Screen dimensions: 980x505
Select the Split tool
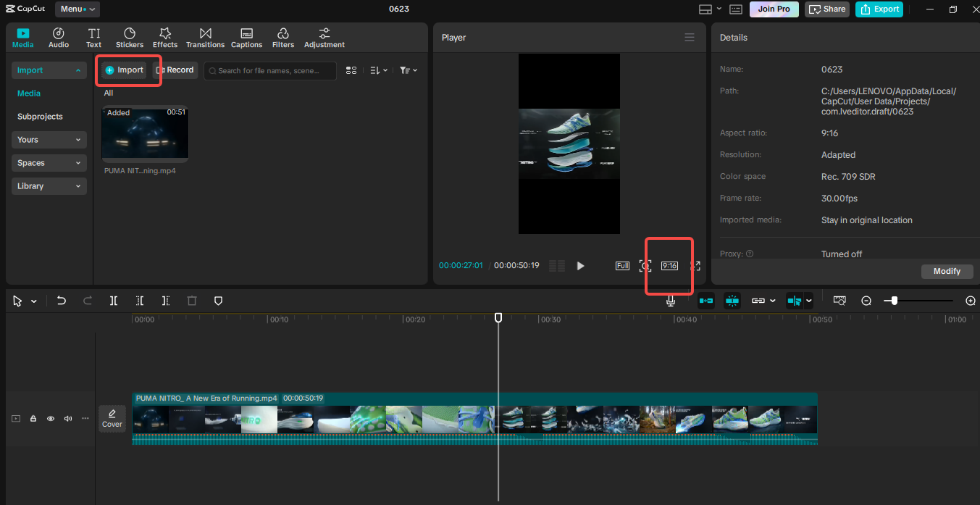(113, 300)
